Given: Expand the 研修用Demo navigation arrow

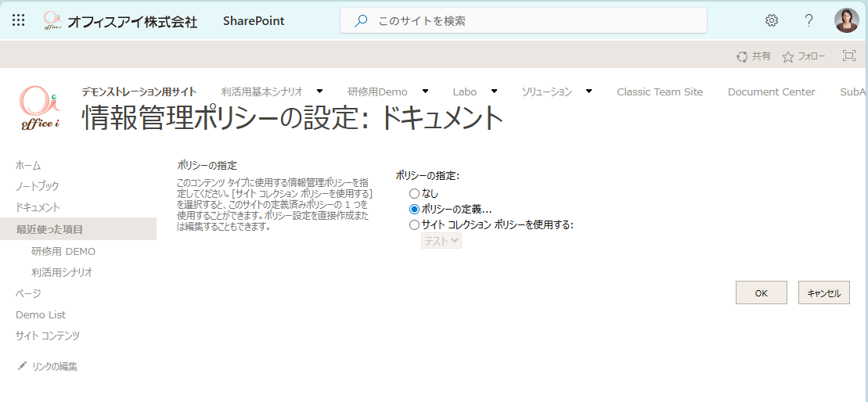Looking at the screenshot, I should pos(425,92).
